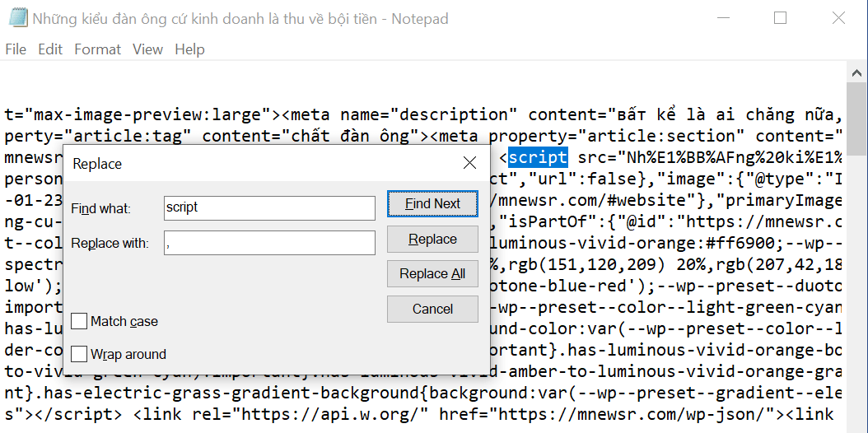The image size is (868, 433).
Task: Open the View menu
Action: click(147, 49)
